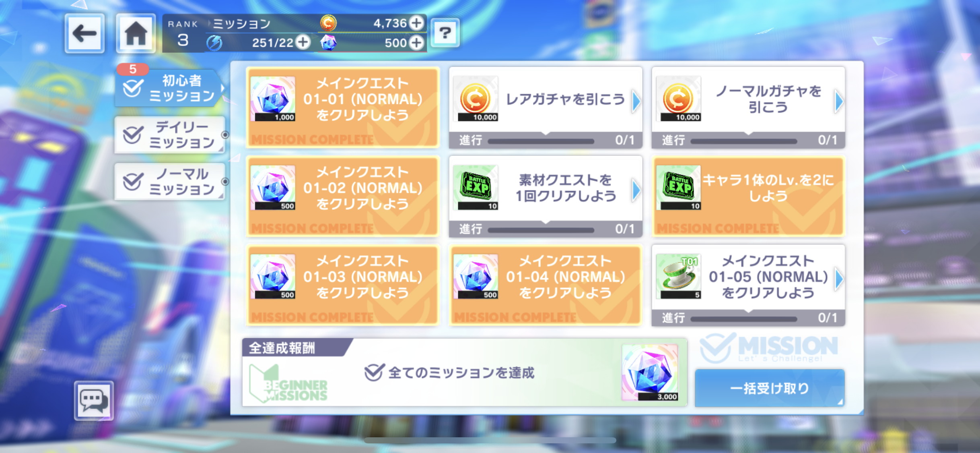
Task: Click 一括受け取り claim all button
Action: [x=770, y=388]
